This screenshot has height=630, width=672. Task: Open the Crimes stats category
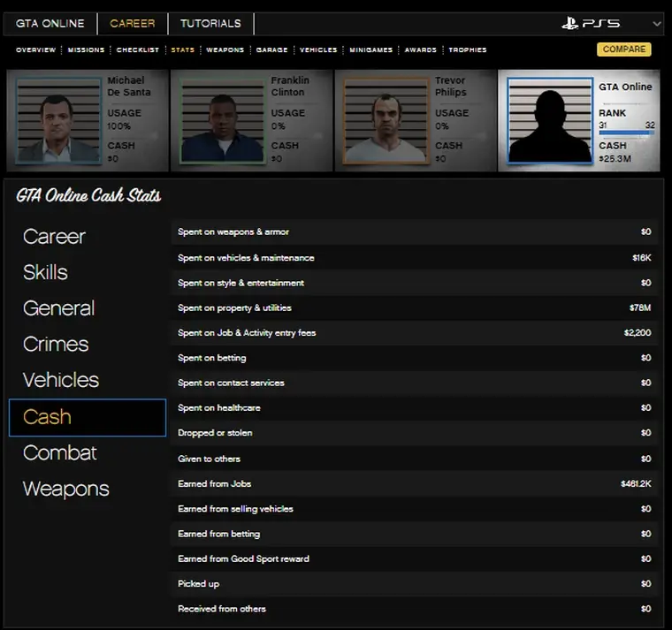(x=56, y=345)
